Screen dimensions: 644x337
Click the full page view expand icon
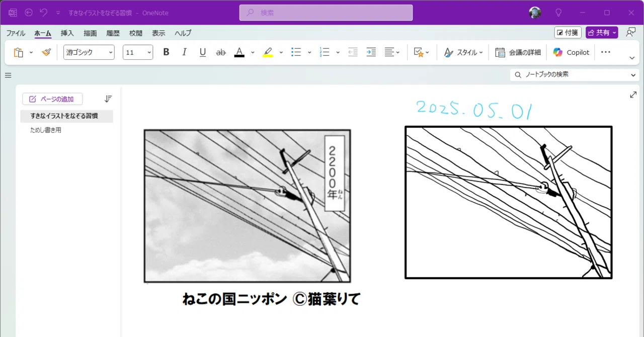click(633, 95)
